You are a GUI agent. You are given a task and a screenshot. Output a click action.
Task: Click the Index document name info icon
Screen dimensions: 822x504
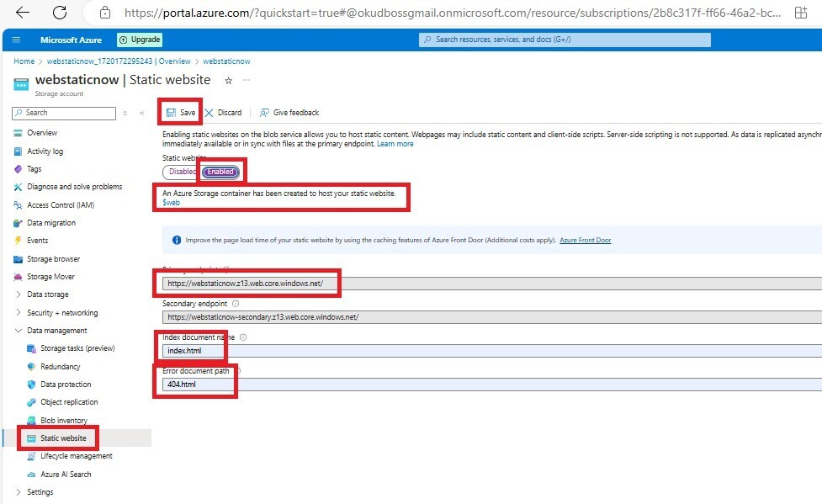coord(243,337)
